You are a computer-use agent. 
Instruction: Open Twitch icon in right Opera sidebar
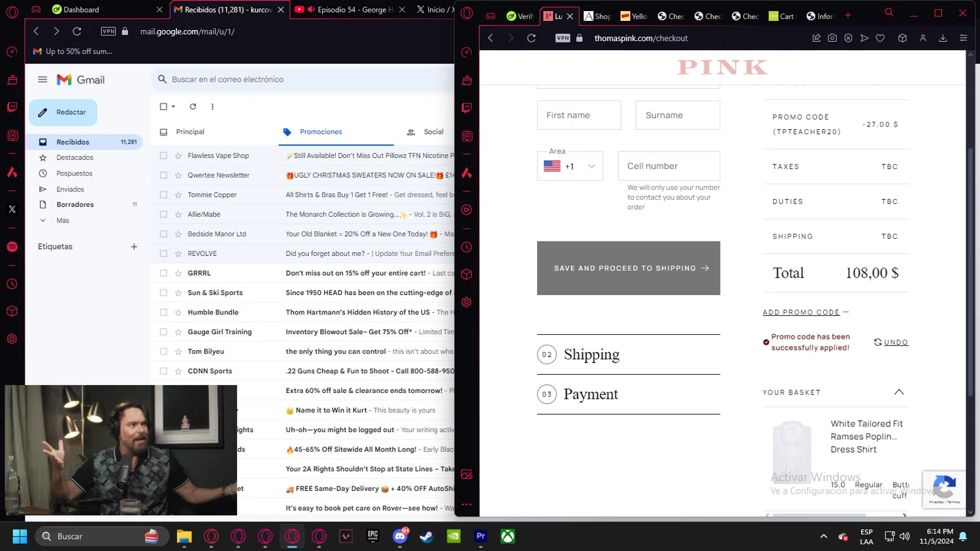(x=466, y=108)
